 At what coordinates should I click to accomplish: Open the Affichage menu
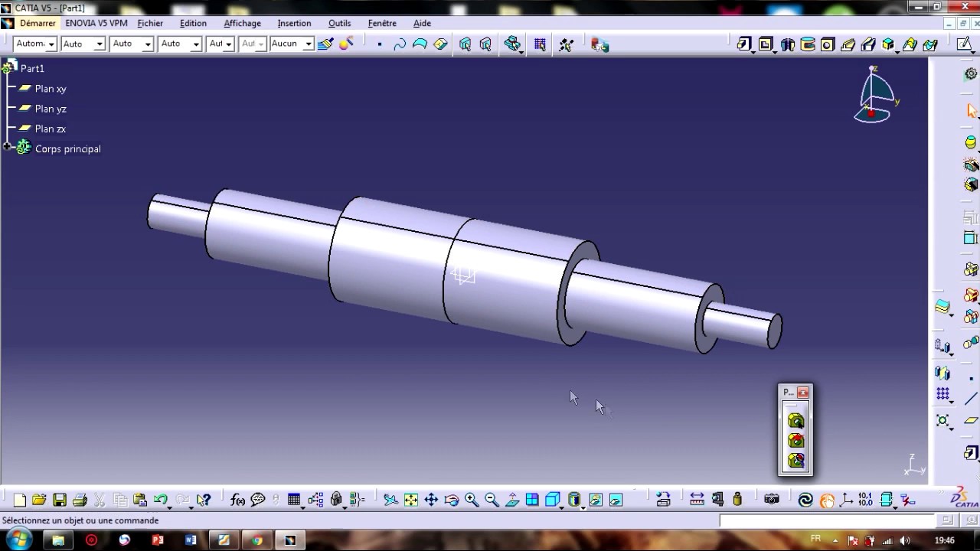coord(242,23)
